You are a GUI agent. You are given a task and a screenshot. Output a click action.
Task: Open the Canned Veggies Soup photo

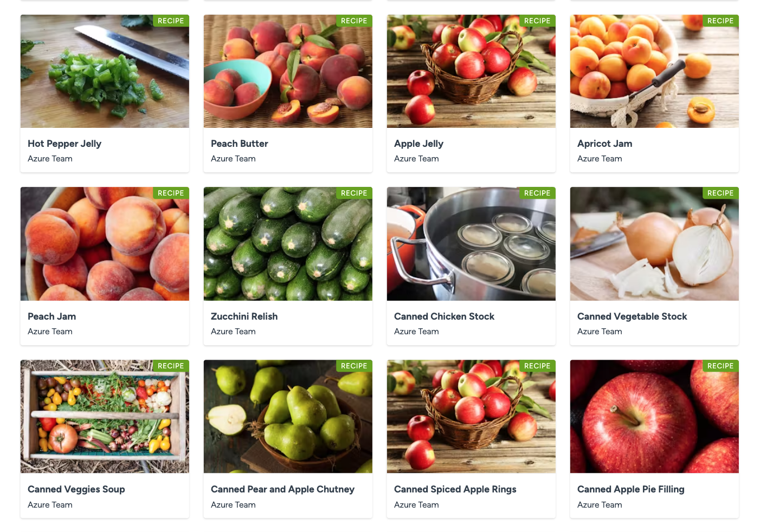105,417
